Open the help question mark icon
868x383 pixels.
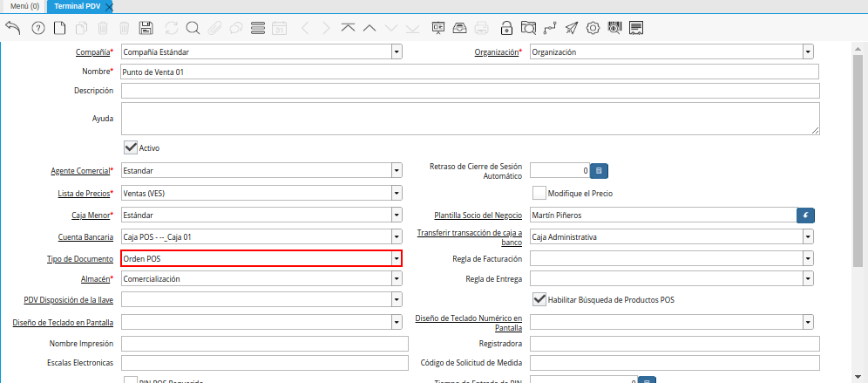[37, 28]
